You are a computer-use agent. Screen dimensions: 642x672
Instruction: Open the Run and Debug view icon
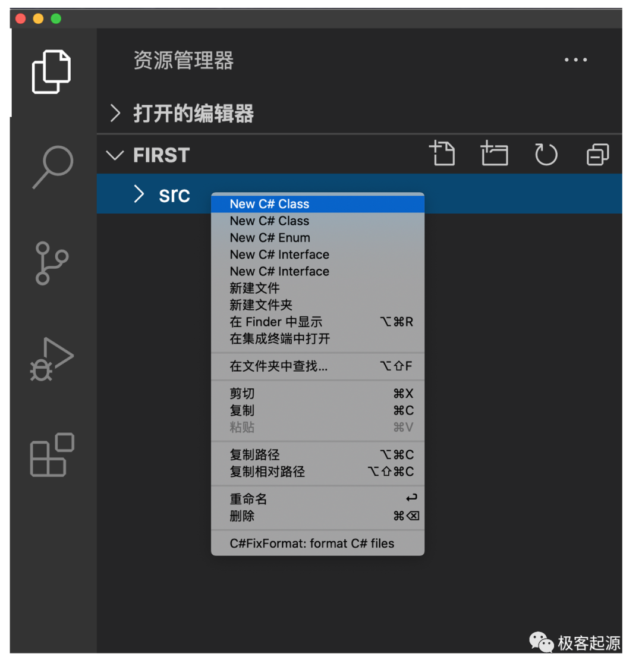point(52,359)
